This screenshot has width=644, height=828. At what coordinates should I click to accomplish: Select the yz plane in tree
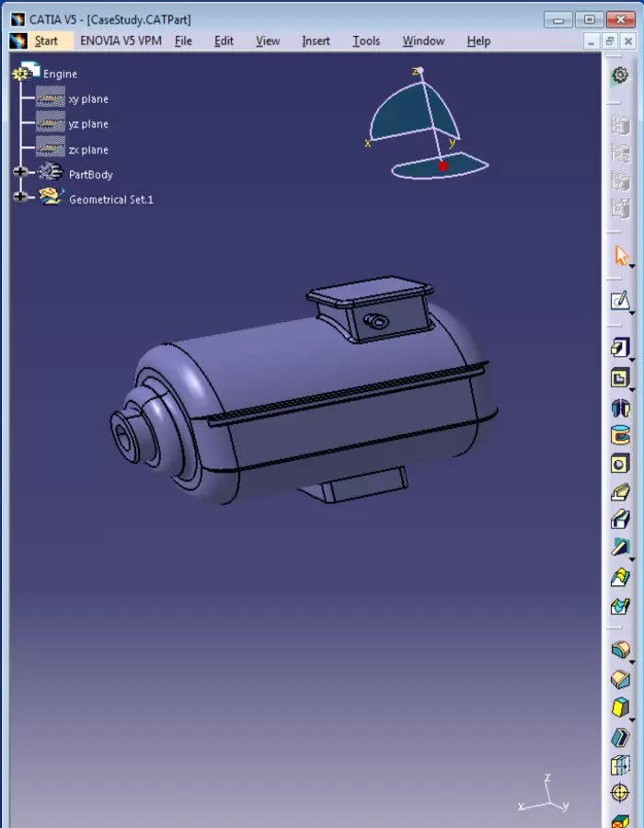[x=88, y=124]
